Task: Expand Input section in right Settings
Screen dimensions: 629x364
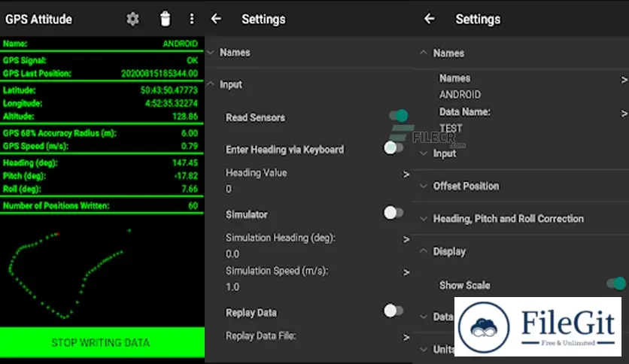Action: [423, 153]
